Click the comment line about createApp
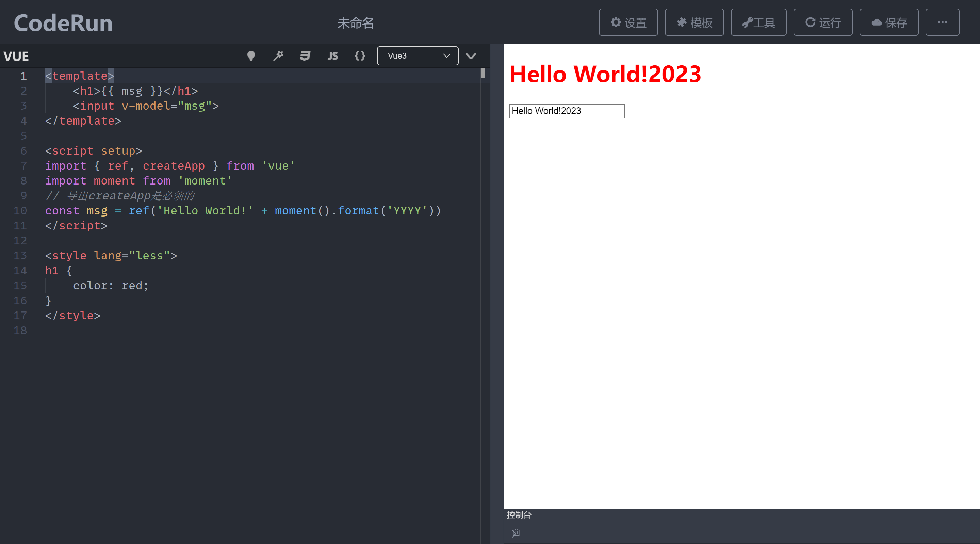 [120, 196]
